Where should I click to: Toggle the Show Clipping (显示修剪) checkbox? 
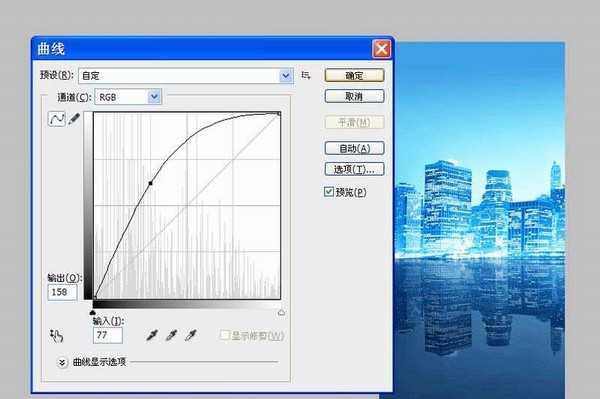pyautogui.click(x=225, y=335)
